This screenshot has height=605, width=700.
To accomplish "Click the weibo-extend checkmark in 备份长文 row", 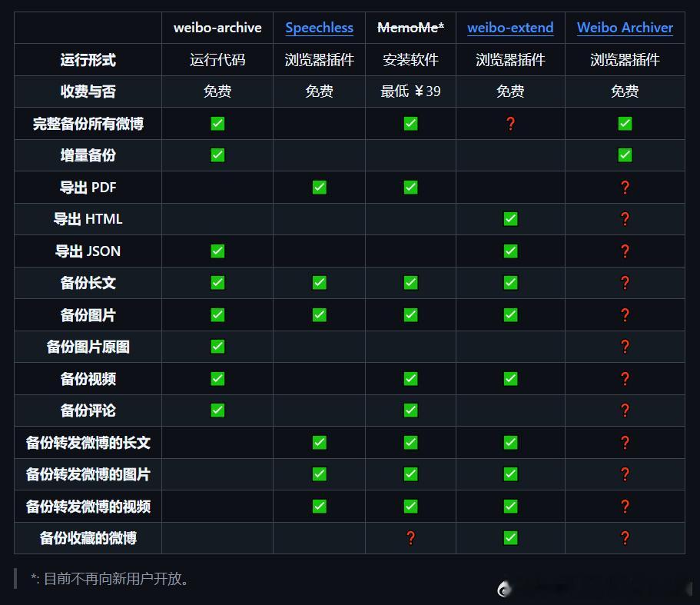I will pos(510,283).
